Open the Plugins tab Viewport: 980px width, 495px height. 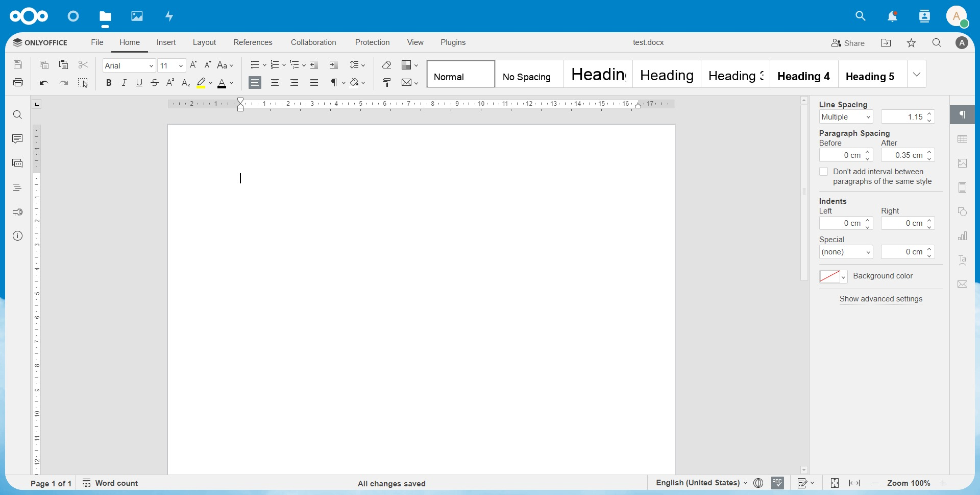[453, 42]
